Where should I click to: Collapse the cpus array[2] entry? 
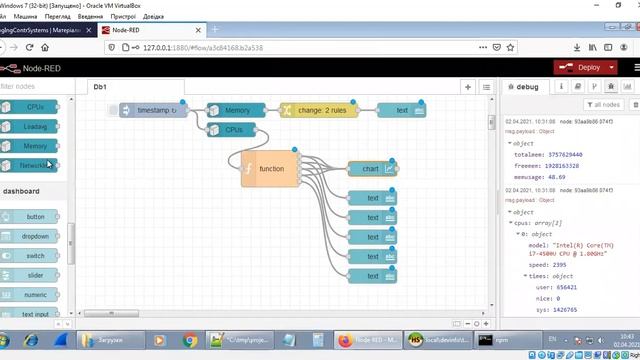coord(511,223)
